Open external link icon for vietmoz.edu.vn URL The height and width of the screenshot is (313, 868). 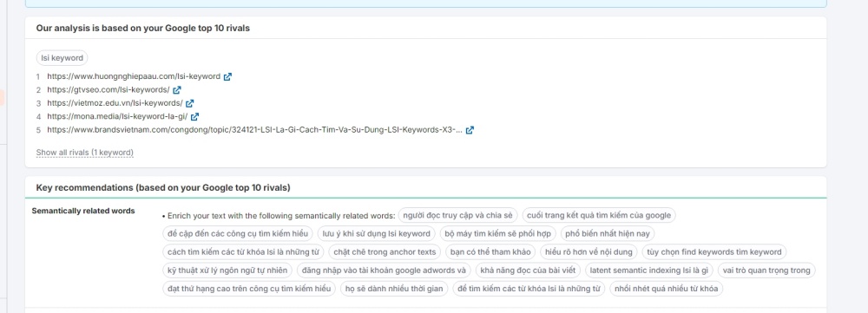pyautogui.click(x=190, y=103)
